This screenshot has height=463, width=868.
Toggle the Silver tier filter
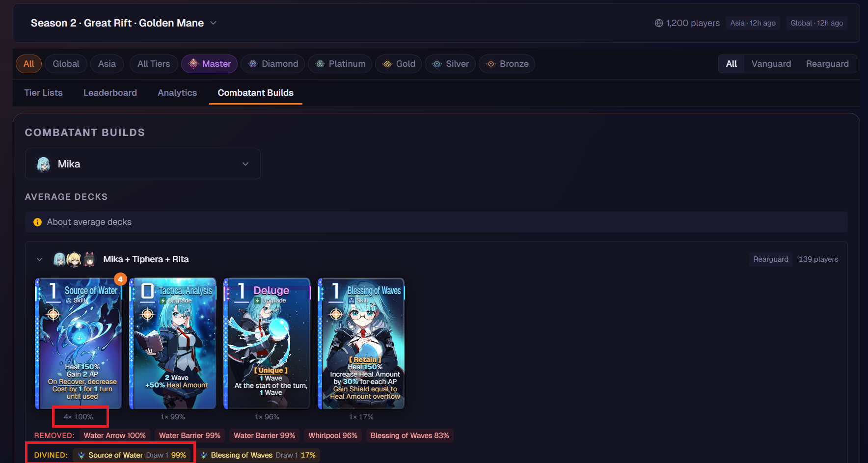point(450,64)
